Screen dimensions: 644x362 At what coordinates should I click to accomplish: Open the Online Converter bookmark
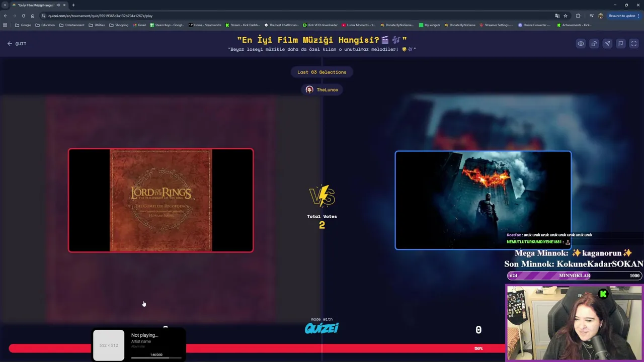535,25
